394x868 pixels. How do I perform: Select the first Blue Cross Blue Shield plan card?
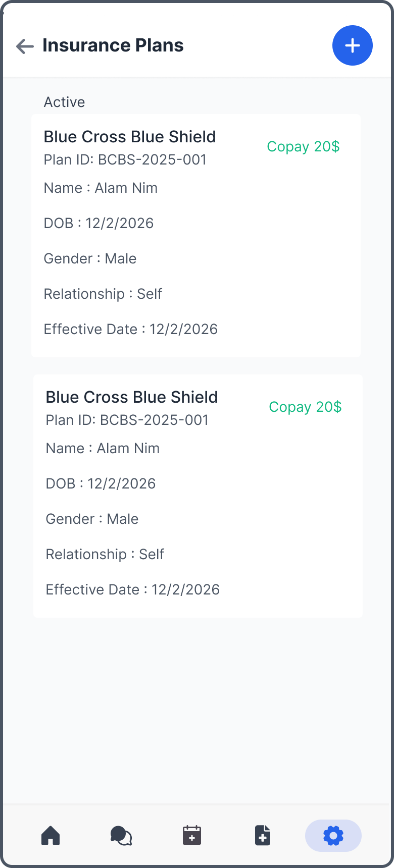(196, 235)
